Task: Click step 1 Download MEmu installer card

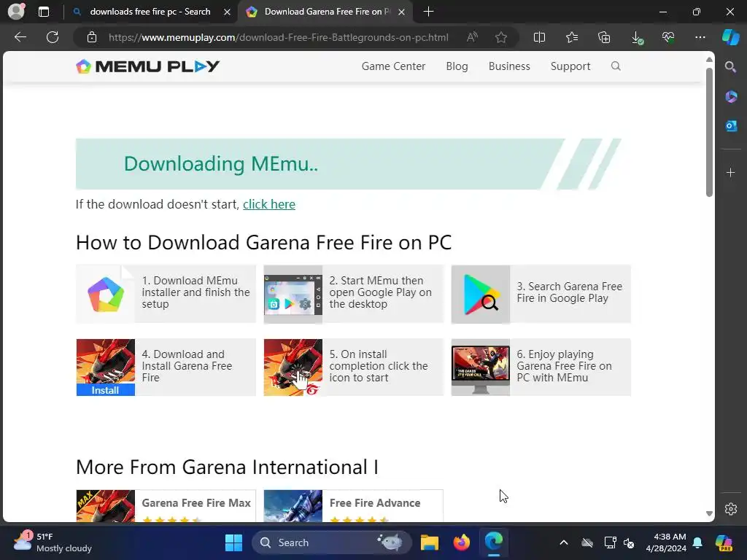Action: [x=166, y=294]
